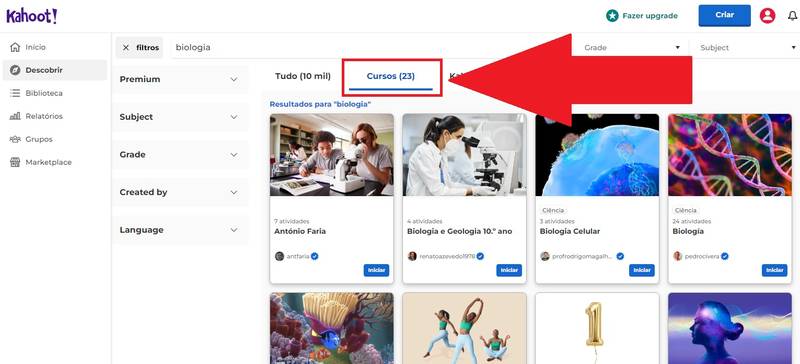Image resolution: width=800 pixels, height=364 pixels.
Task: Select the Cursos (23) tab
Action: [391, 77]
